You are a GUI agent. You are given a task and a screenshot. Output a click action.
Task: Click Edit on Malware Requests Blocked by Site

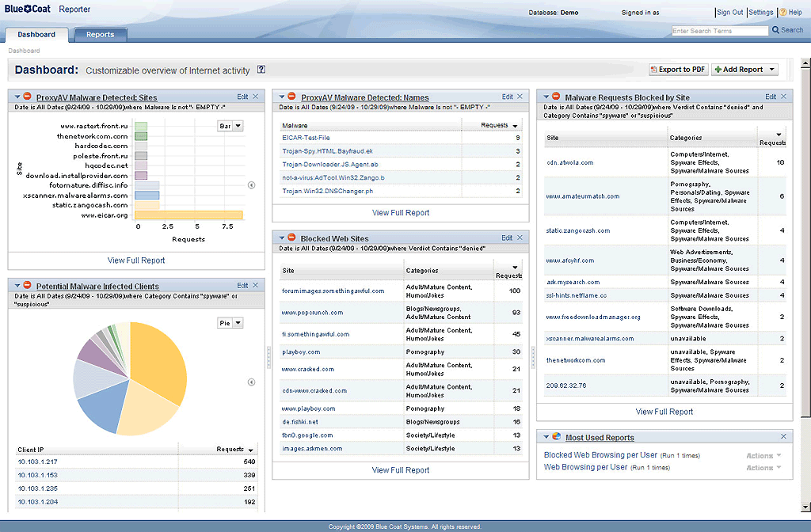coord(771,97)
